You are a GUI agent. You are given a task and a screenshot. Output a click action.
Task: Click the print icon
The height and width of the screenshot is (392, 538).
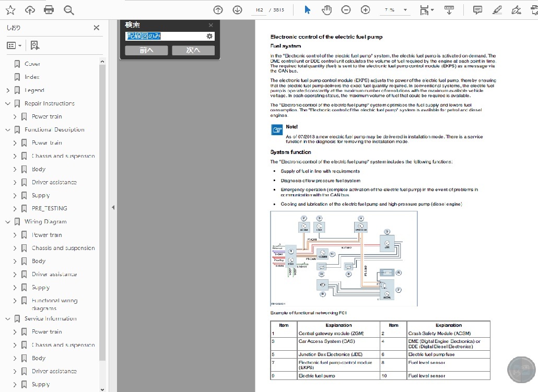click(49, 10)
